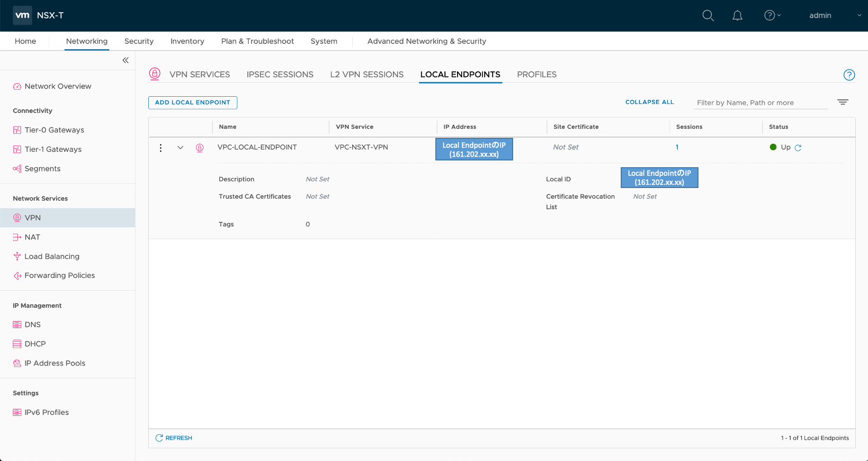Click the IPv6 Profiles icon
868x461 pixels.
pos(17,412)
